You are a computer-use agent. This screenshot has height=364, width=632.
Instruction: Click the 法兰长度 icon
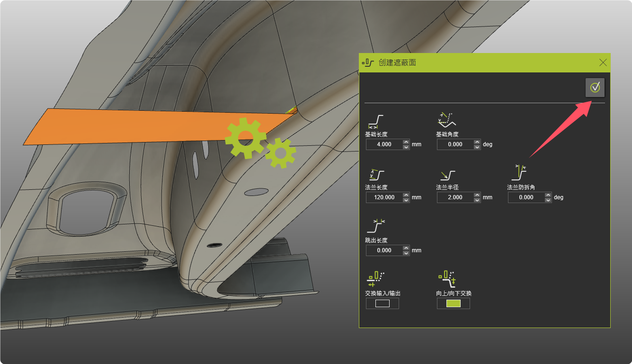[x=376, y=175]
